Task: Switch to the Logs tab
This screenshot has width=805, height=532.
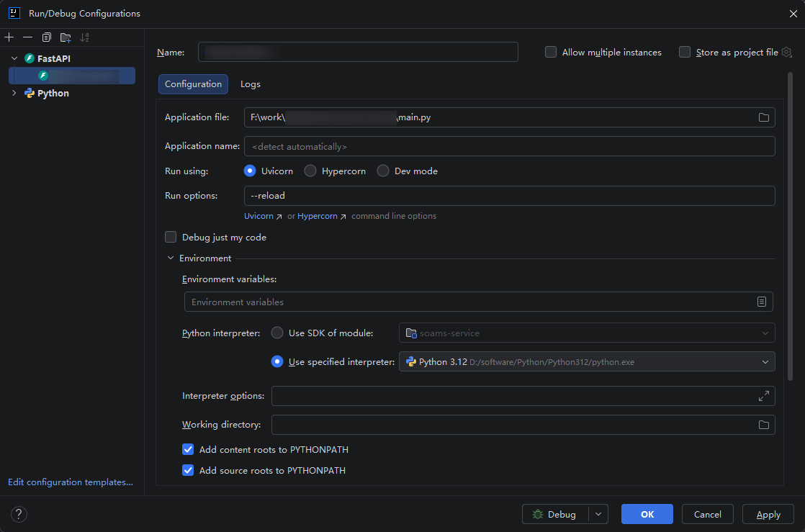Action: (x=251, y=84)
